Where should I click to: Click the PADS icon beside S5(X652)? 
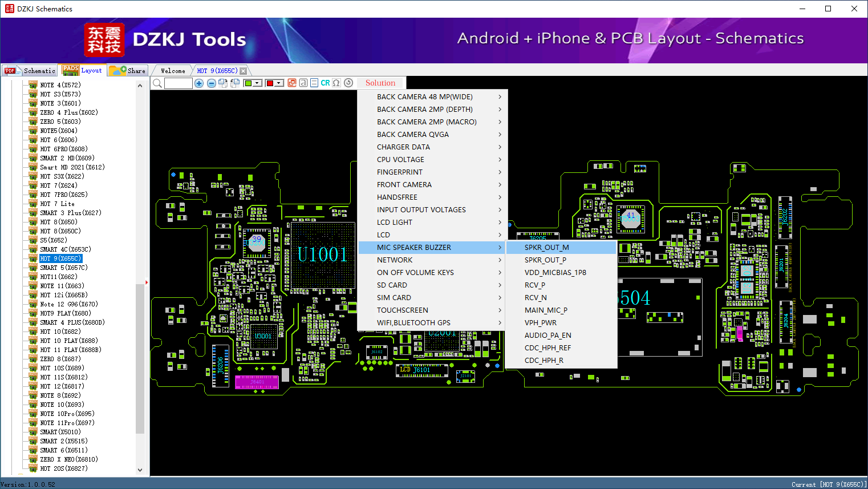(x=33, y=240)
